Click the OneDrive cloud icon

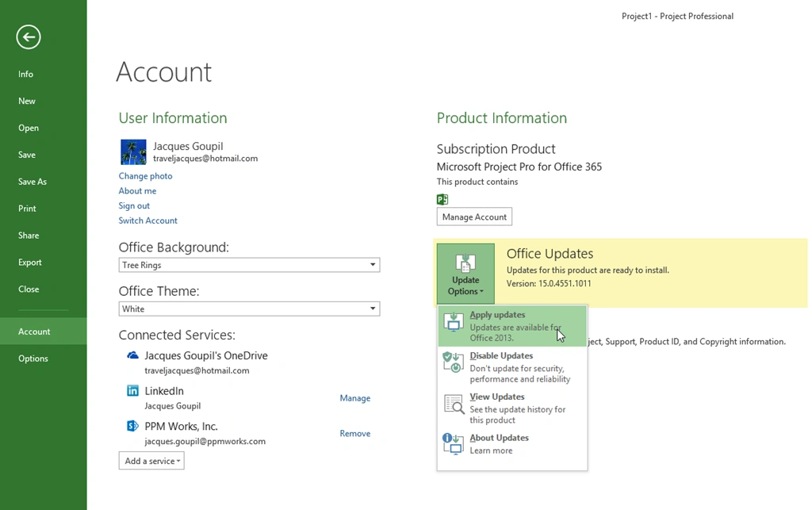click(132, 356)
